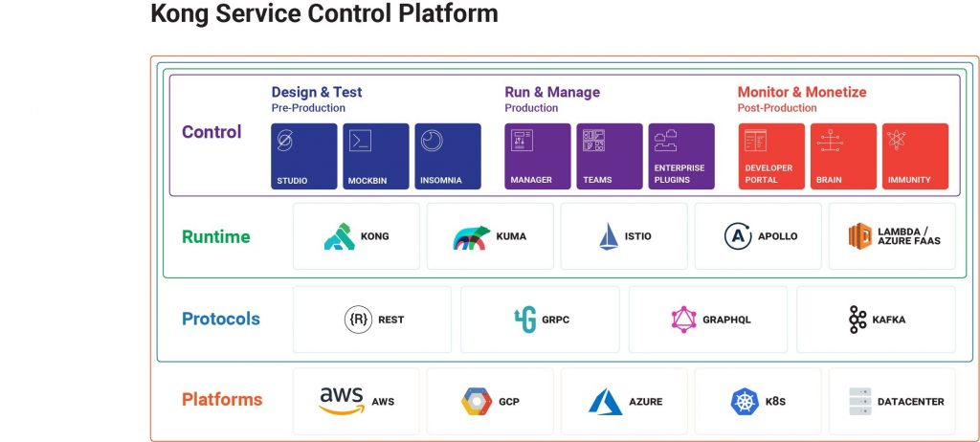Click the DATACENTER platform text
The image size is (980, 442).
pos(911,402)
